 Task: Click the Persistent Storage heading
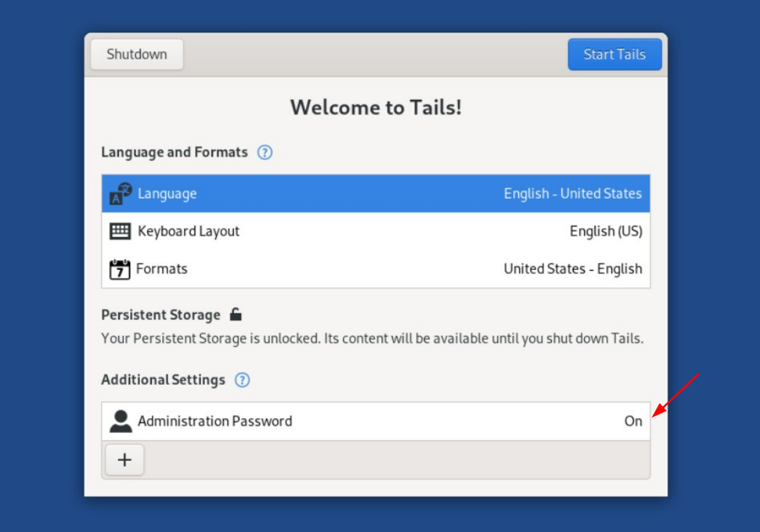coord(161,315)
